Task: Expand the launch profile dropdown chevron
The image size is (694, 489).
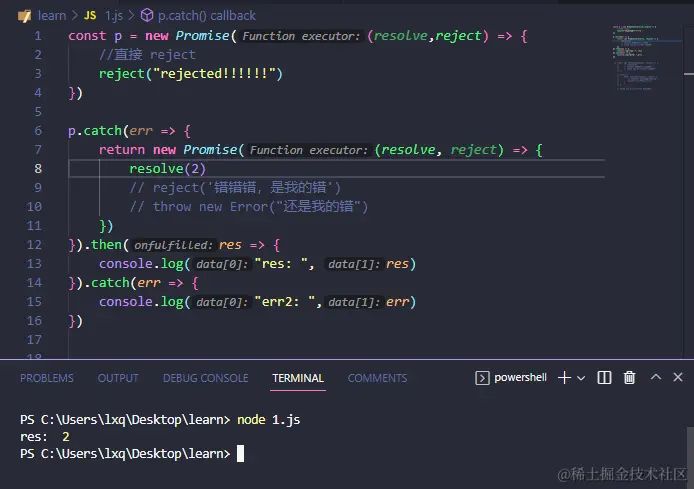Action: 581,378
